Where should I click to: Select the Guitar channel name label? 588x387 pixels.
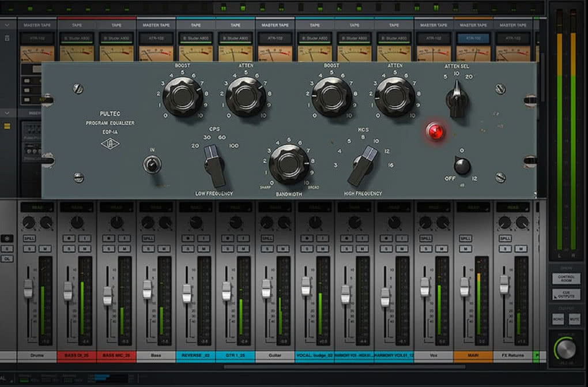(x=275, y=355)
